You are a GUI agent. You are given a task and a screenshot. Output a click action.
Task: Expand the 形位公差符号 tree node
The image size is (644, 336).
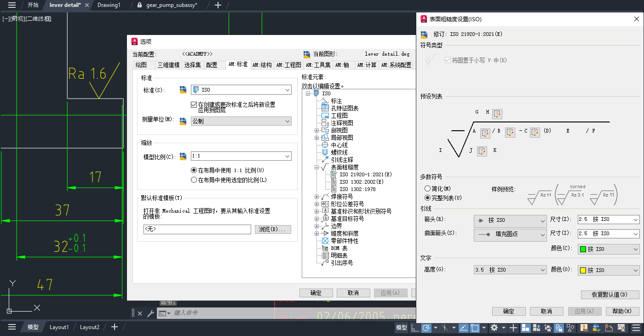(316, 204)
